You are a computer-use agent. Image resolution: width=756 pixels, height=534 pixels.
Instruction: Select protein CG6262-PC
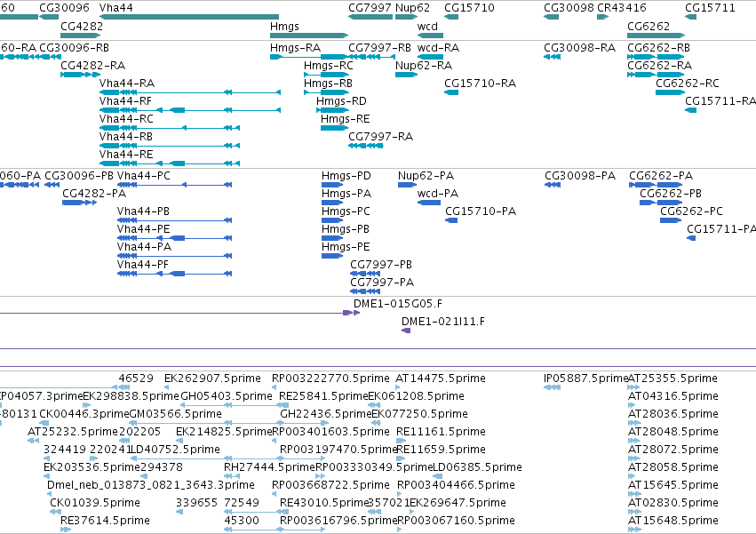(x=671, y=220)
